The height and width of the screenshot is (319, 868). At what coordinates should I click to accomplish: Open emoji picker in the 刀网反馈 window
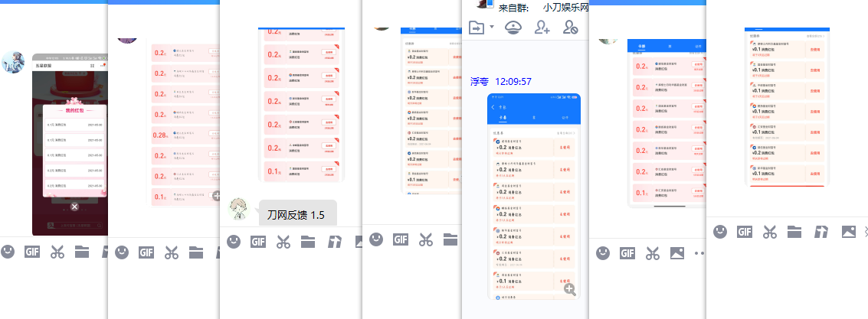(x=234, y=241)
